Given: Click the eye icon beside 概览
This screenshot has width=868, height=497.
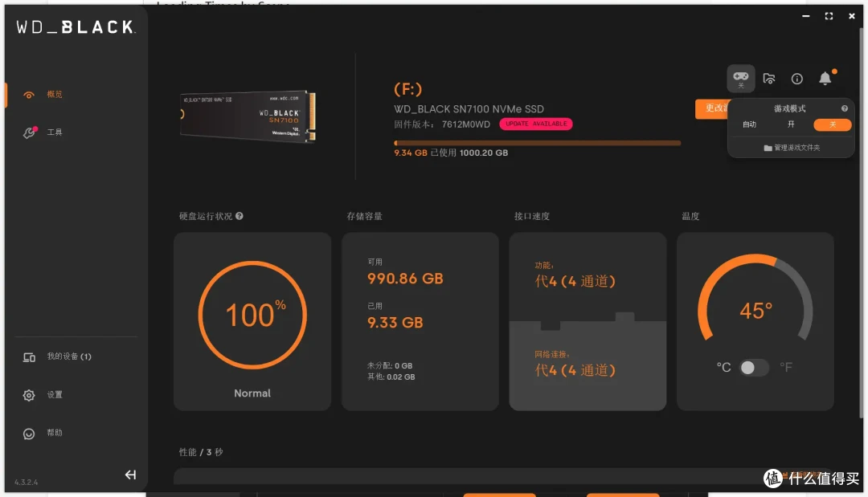Looking at the screenshot, I should 29,95.
